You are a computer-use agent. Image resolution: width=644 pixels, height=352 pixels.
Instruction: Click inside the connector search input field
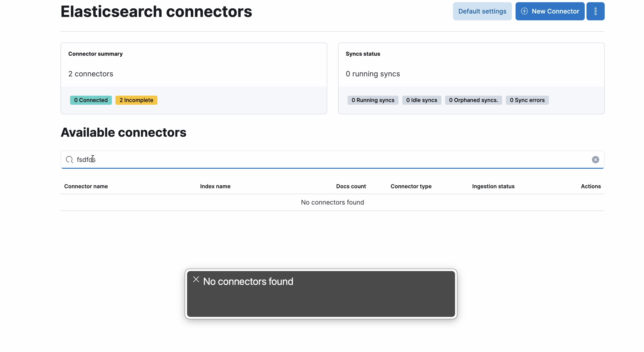tap(332, 159)
